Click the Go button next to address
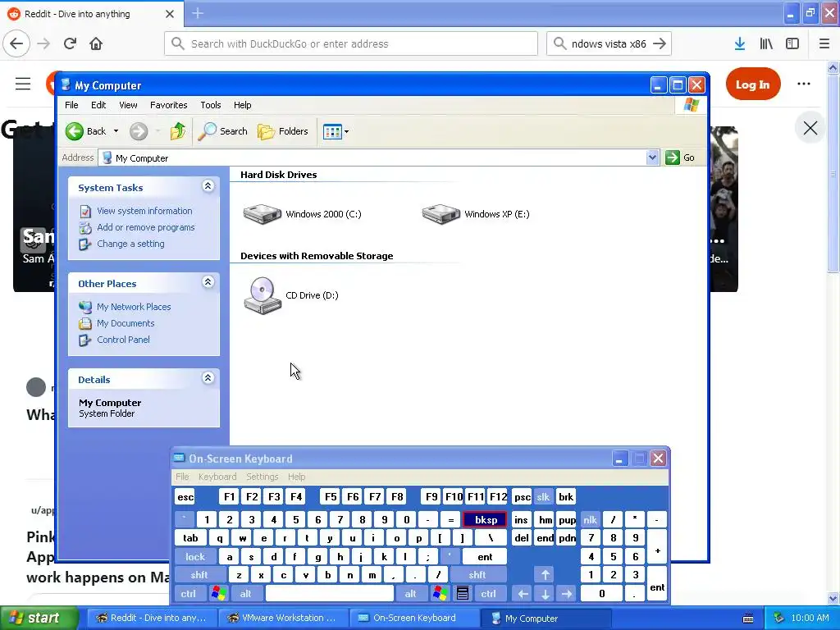Screen dimensions: 840x630 click(680, 157)
